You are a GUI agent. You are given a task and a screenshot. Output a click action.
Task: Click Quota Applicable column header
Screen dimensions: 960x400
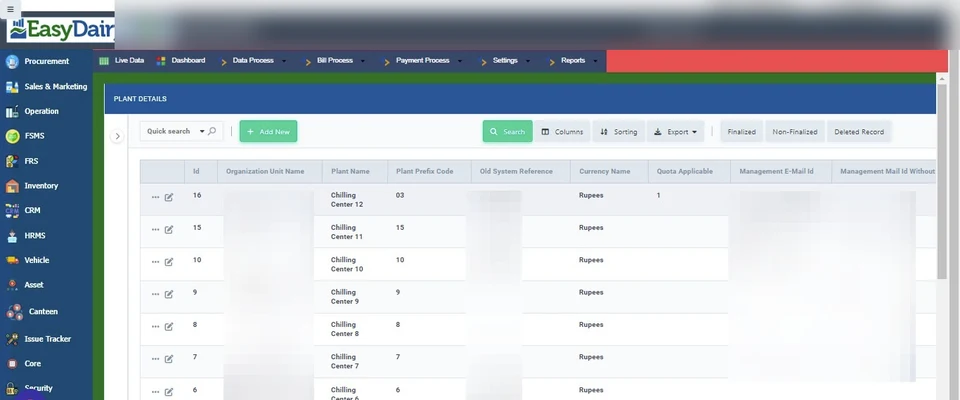tap(689, 172)
